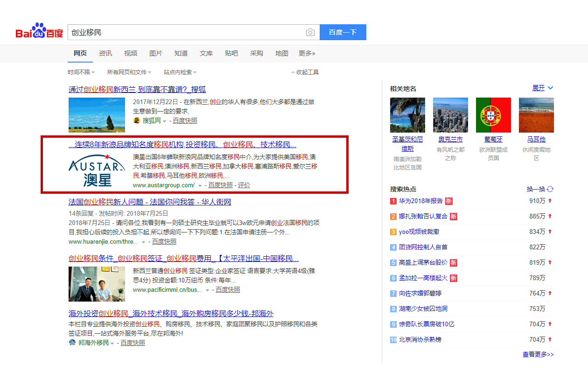The image size is (588, 380).
Task: Click the New Zealand road landscape thumbnail
Action: 97,115
